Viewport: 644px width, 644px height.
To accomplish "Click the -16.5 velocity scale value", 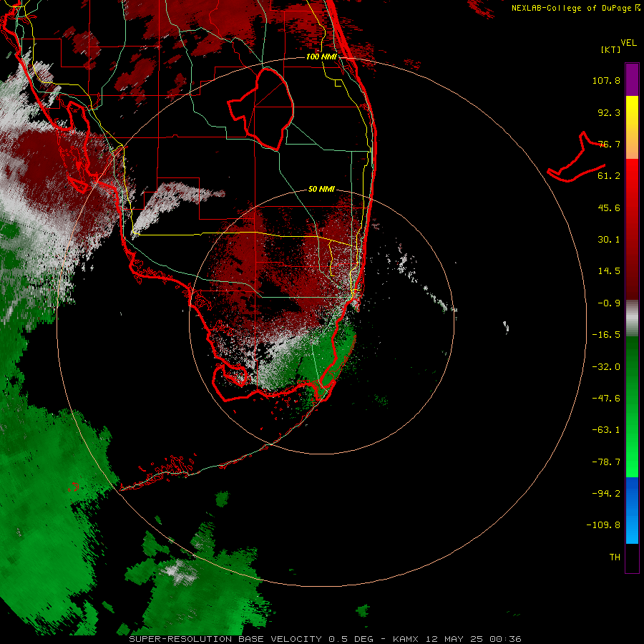I will 606,335.
